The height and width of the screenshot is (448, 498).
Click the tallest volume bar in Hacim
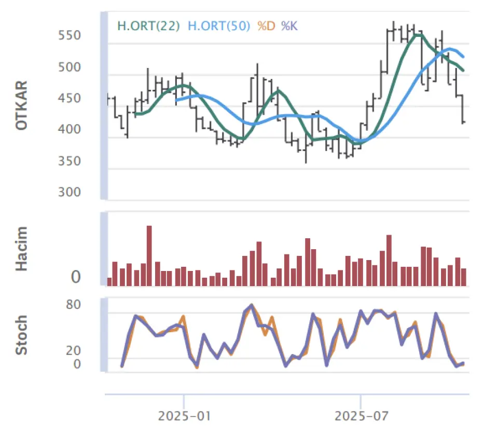(149, 255)
